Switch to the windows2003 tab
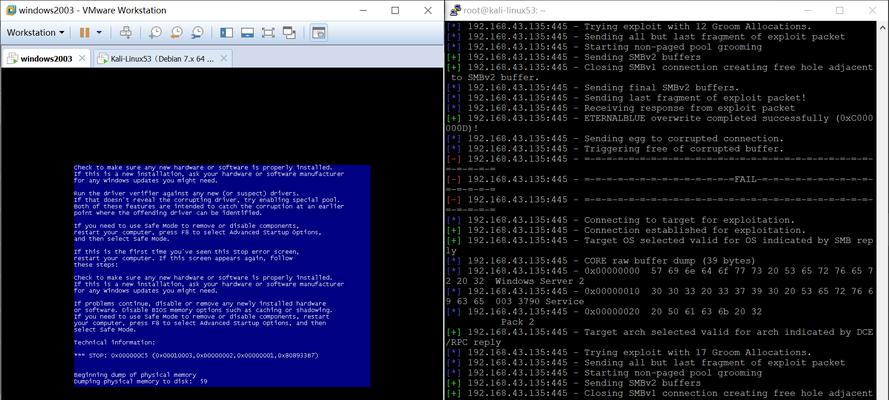This screenshot has height=400, width=889. pos(46,58)
